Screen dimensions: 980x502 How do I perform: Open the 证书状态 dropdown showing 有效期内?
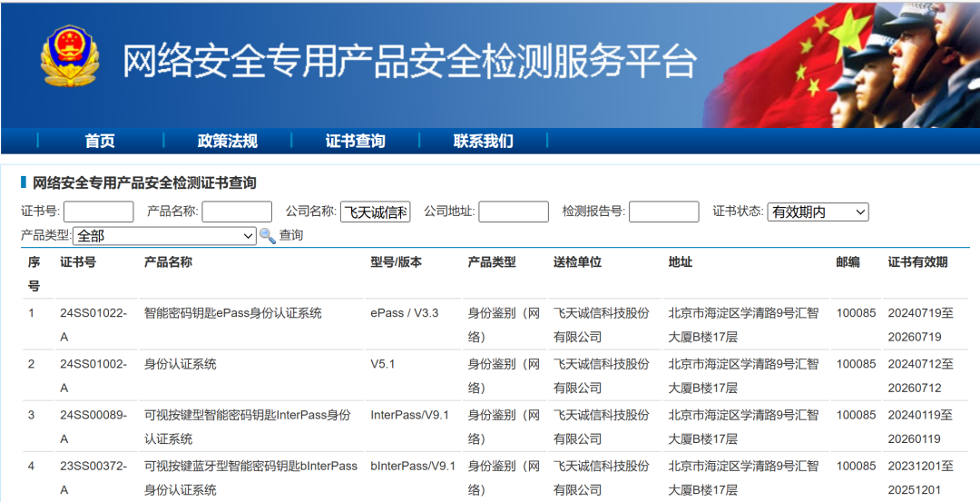tap(818, 212)
